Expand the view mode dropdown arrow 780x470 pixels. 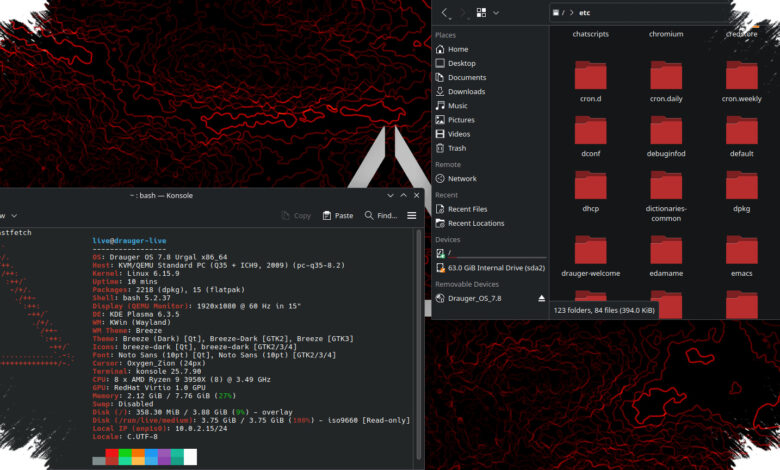[x=496, y=13]
